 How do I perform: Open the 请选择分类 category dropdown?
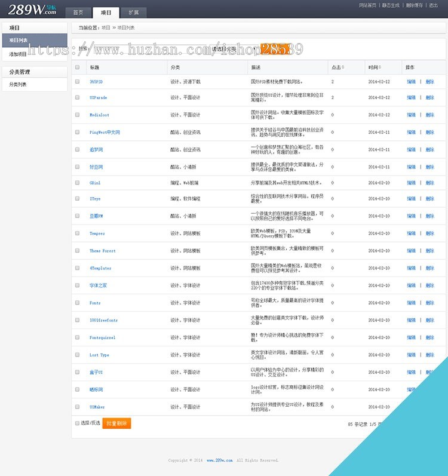[233, 48]
